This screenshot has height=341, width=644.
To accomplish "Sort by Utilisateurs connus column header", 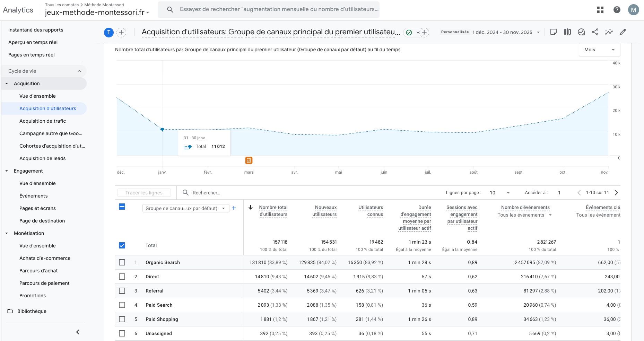I will click(371, 211).
